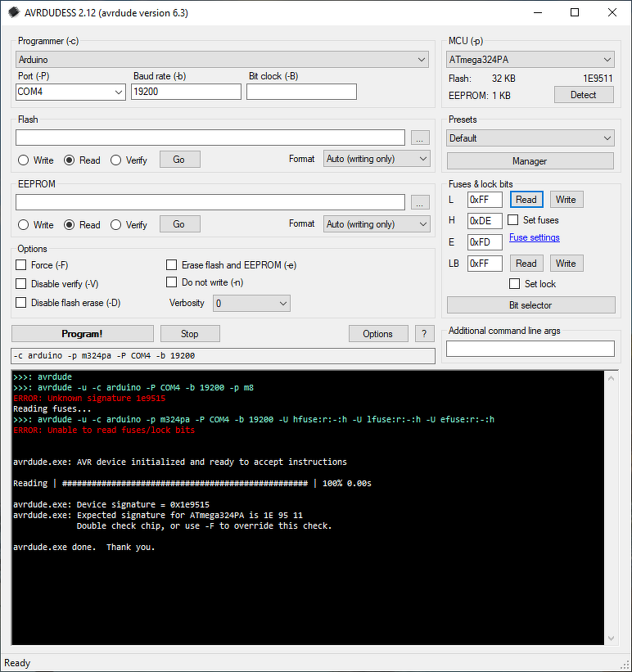Open the MCU ATmega324PA dropdown
Viewport: 632px width, 672px height.
tap(530, 60)
